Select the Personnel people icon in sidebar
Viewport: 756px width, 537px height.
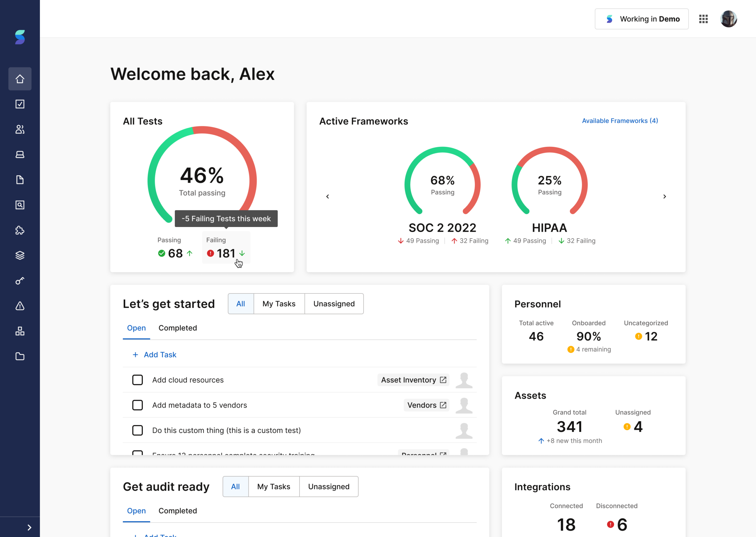[20, 129]
